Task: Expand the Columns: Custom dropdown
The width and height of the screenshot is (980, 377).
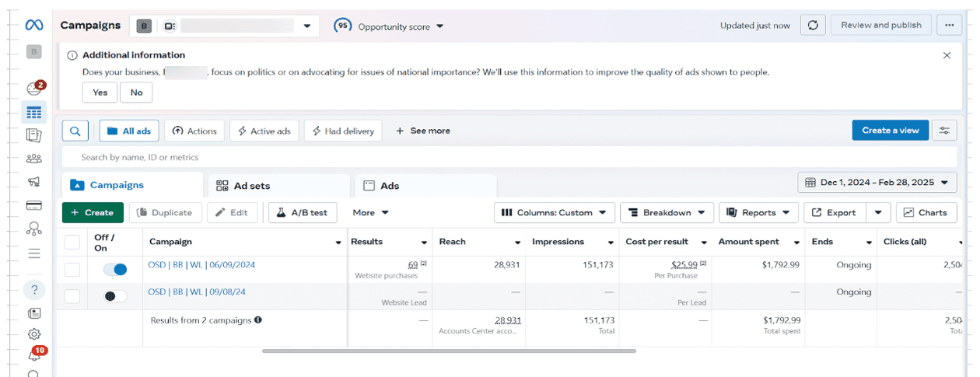Action: (x=555, y=212)
